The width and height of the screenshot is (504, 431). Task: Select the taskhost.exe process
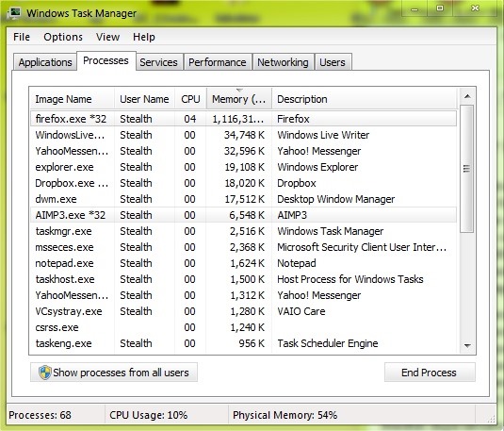[x=243, y=279]
